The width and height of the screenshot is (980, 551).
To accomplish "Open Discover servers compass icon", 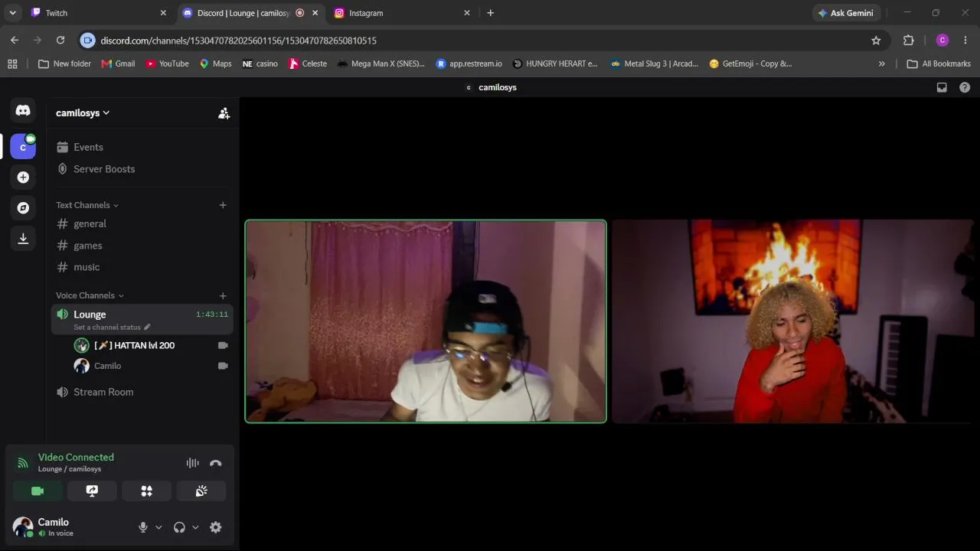I will pyautogui.click(x=23, y=208).
